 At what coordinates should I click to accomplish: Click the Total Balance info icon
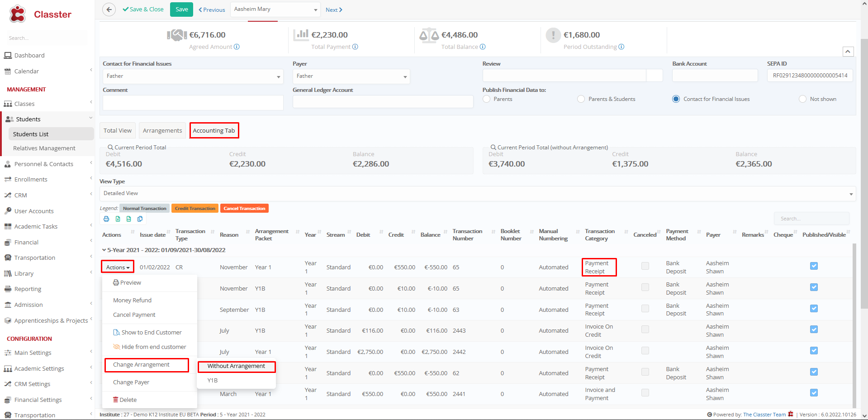point(483,47)
